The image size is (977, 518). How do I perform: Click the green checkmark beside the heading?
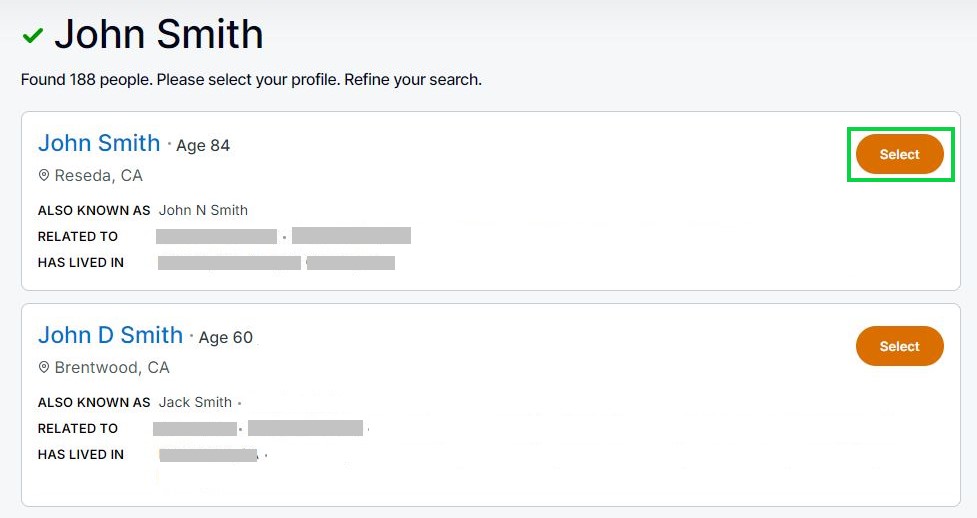33,36
